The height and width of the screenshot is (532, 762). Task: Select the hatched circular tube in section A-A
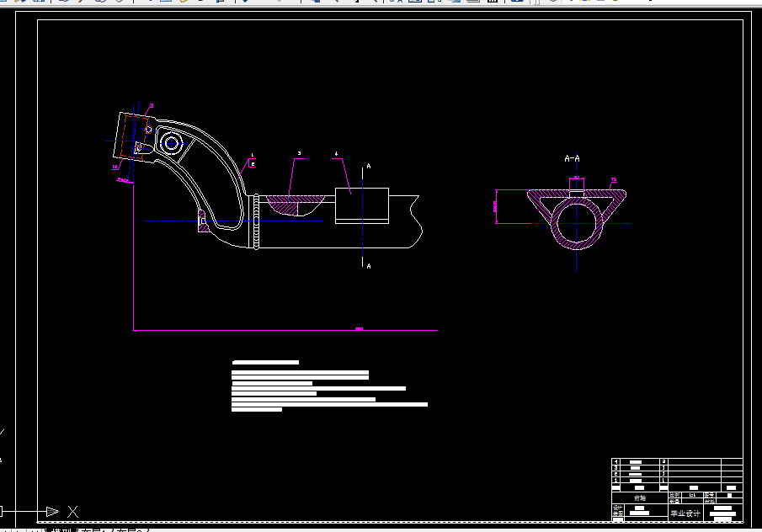click(577, 223)
